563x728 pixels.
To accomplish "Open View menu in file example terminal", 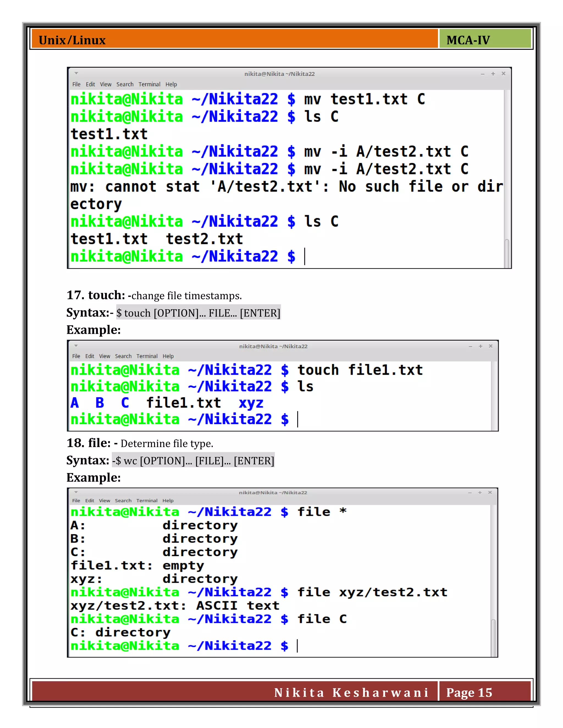I will [x=104, y=500].
